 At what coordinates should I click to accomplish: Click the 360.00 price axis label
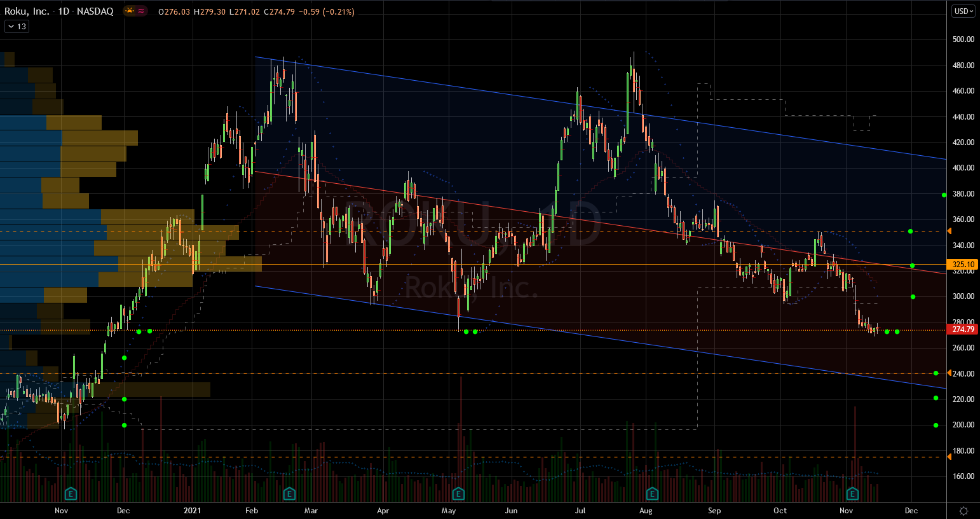tap(963, 219)
